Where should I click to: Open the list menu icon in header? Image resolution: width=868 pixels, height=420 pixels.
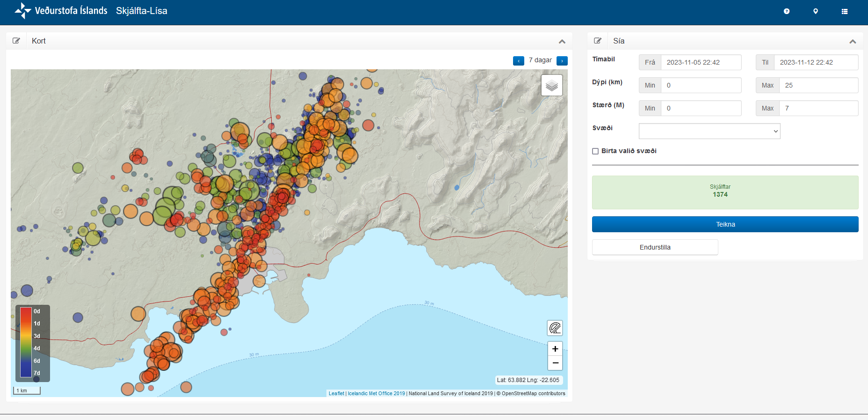(x=845, y=11)
